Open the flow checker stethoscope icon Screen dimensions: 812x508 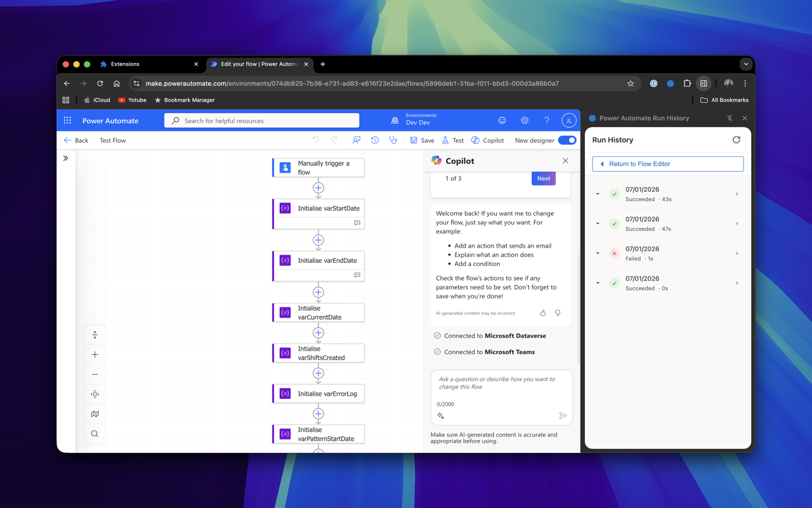coord(393,140)
